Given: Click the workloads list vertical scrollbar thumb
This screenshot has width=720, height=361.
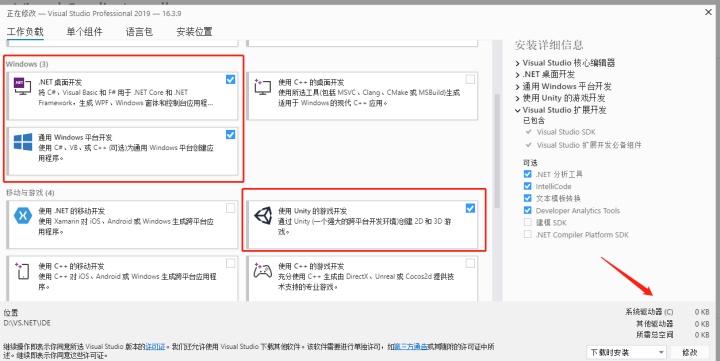Looking at the screenshot, I should pyautogui.click(x=497, y=151).
